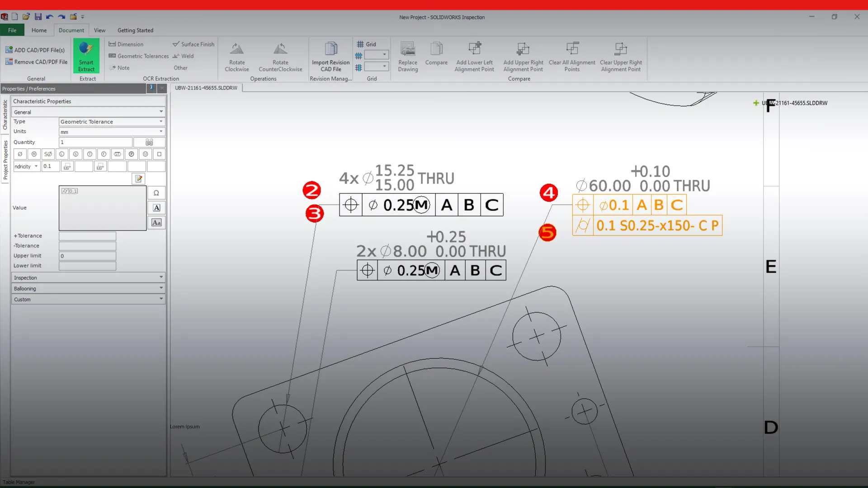Open the Import Revision CAD File tool
Viewport: 868px width, 488px height.
330,56
